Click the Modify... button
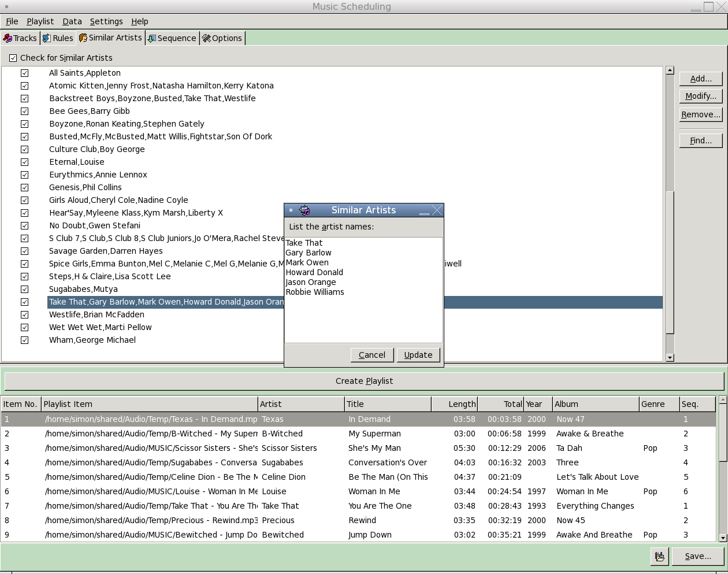 click(x=701, y=96)
